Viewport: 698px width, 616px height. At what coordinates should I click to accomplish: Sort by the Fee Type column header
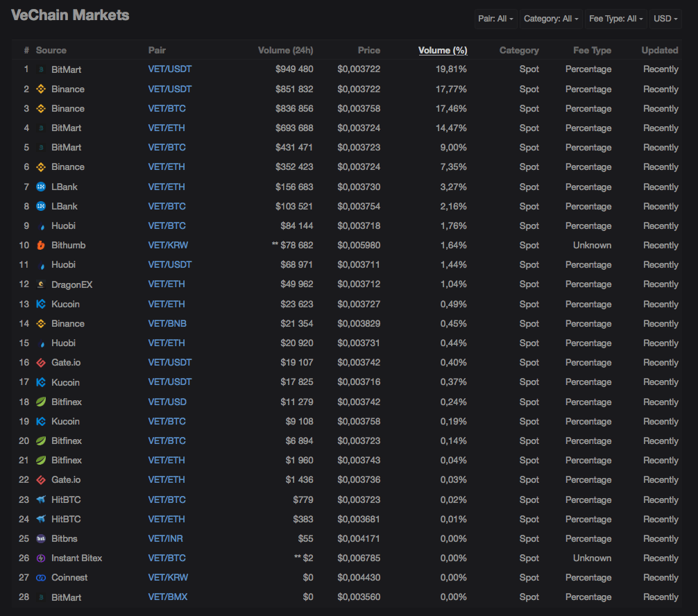click(592, 51)
